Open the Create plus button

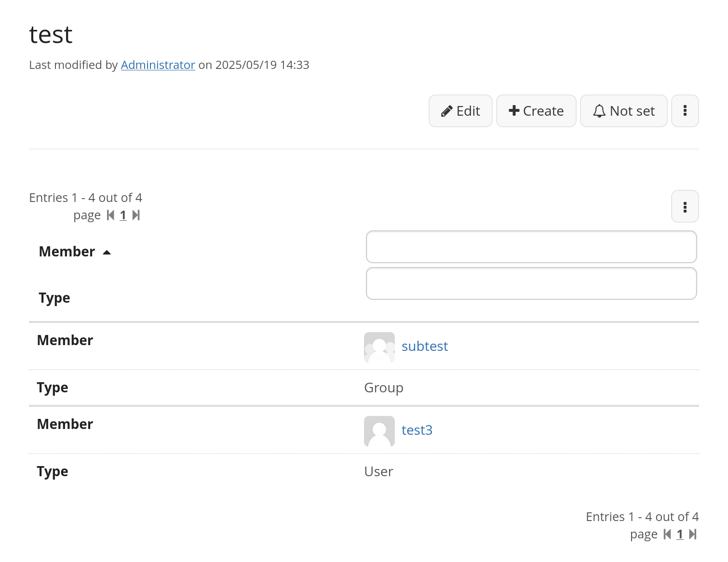point(536,111)
